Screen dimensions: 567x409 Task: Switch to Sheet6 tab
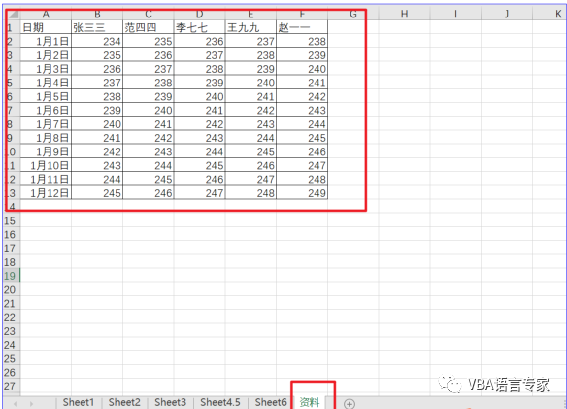[270, 402]
